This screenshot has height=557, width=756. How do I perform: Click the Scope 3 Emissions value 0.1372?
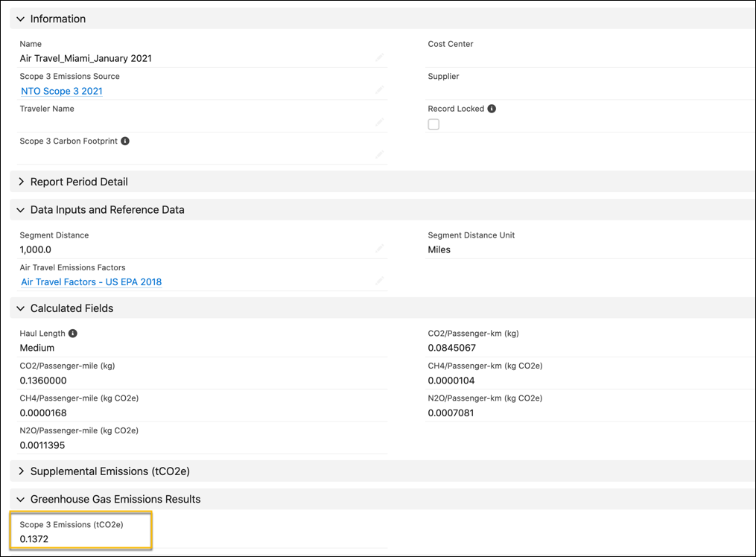(34, 539)
